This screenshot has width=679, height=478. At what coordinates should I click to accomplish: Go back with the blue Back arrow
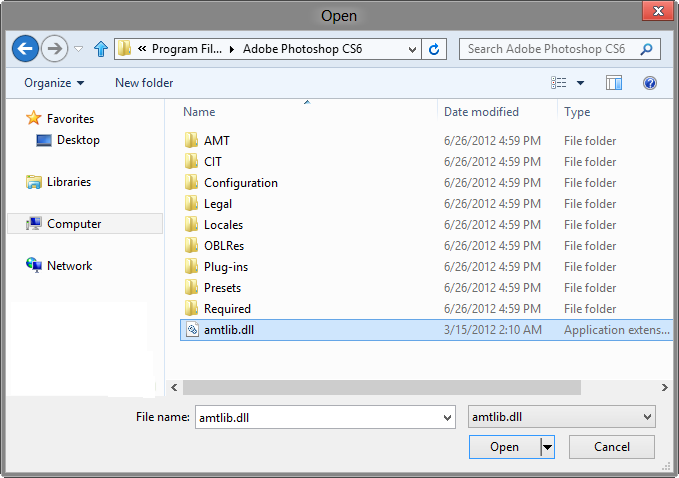(25, 48)
